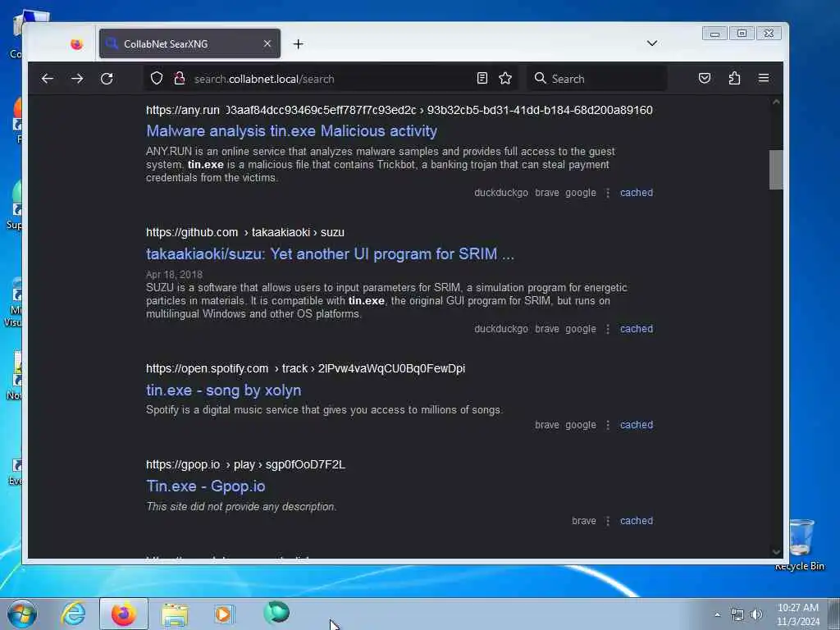Open more options dots for Spotify result
The width and height of the screenshot is (840, 630).
(608, 425)
